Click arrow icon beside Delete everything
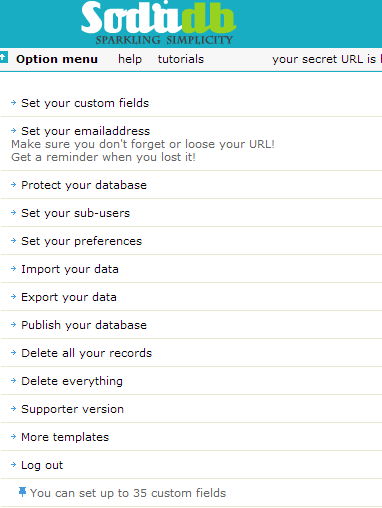The width and height of the screenshot is (382, 508). pos(14,381)
